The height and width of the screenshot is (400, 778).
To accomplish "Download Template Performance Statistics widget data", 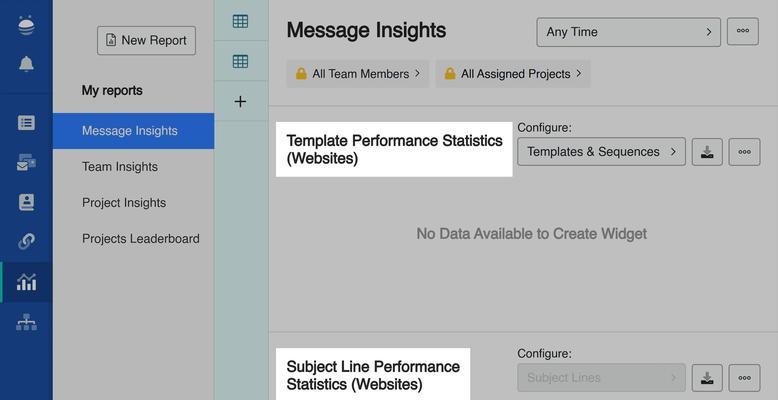I will tap(707, 152).
